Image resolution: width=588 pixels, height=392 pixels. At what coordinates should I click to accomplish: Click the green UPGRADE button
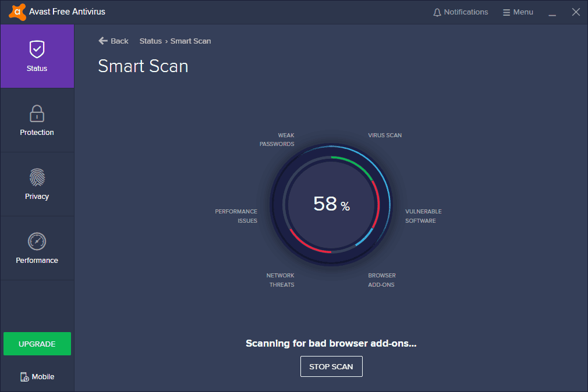click(x=37, y=344)
